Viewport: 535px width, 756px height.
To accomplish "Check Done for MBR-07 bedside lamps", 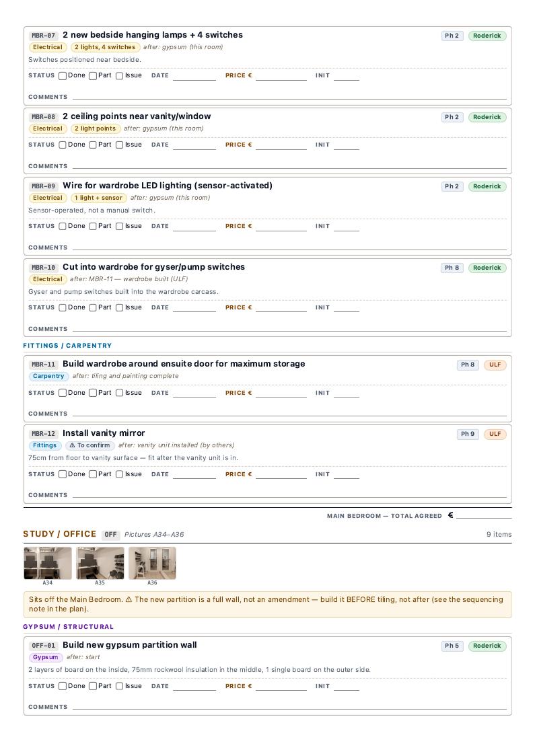I will point(62,76).
